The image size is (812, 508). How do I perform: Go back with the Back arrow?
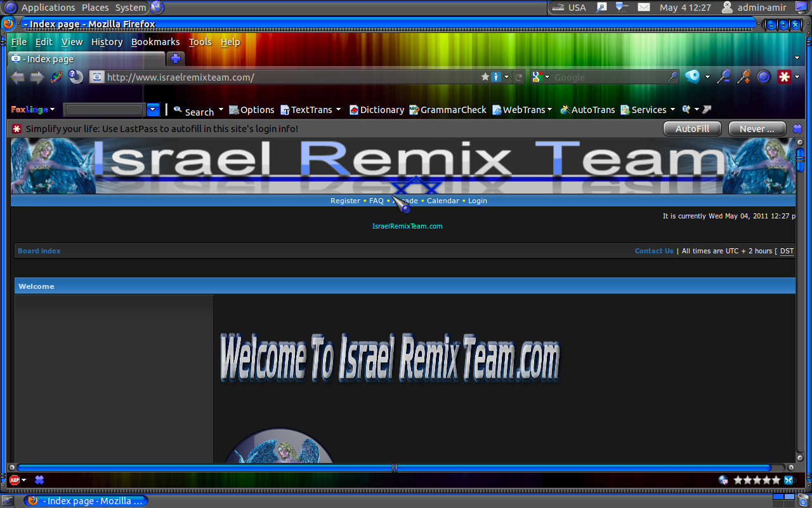[18, 77]
